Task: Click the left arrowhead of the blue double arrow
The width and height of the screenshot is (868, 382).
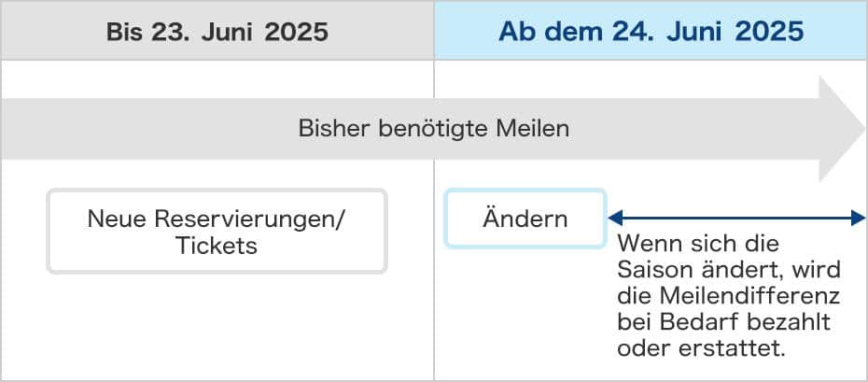Action: [x=614, y=219]
